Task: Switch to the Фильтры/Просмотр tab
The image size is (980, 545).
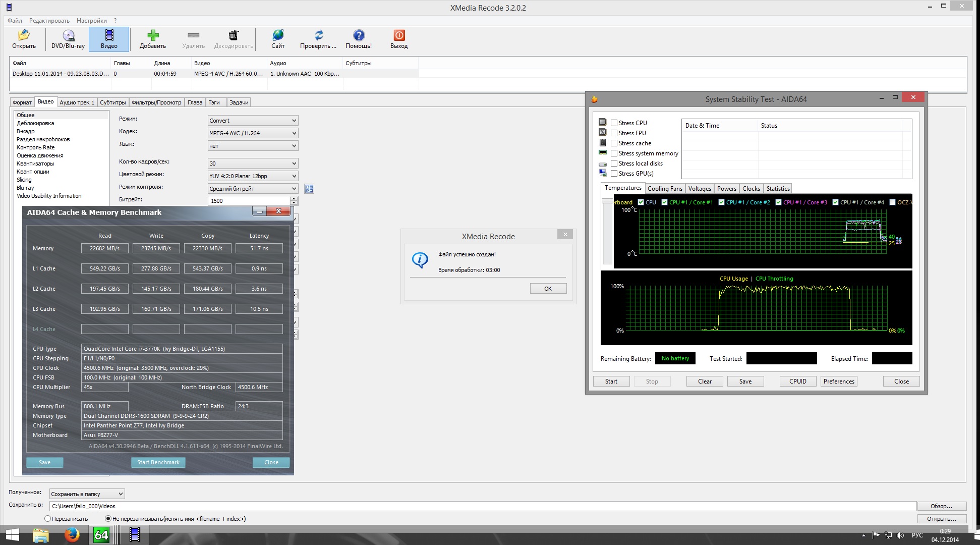Action: tap(156, 102)
